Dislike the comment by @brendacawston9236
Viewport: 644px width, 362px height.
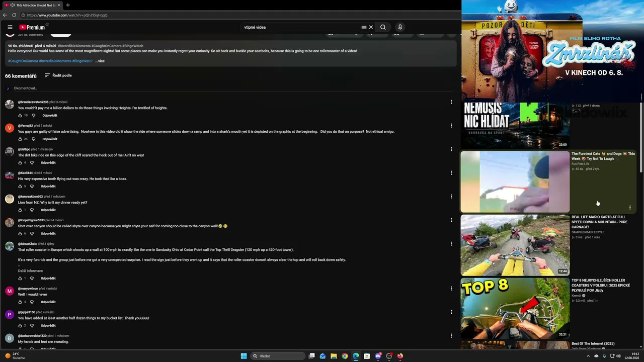pyautogui.click(x=33, y=115)
